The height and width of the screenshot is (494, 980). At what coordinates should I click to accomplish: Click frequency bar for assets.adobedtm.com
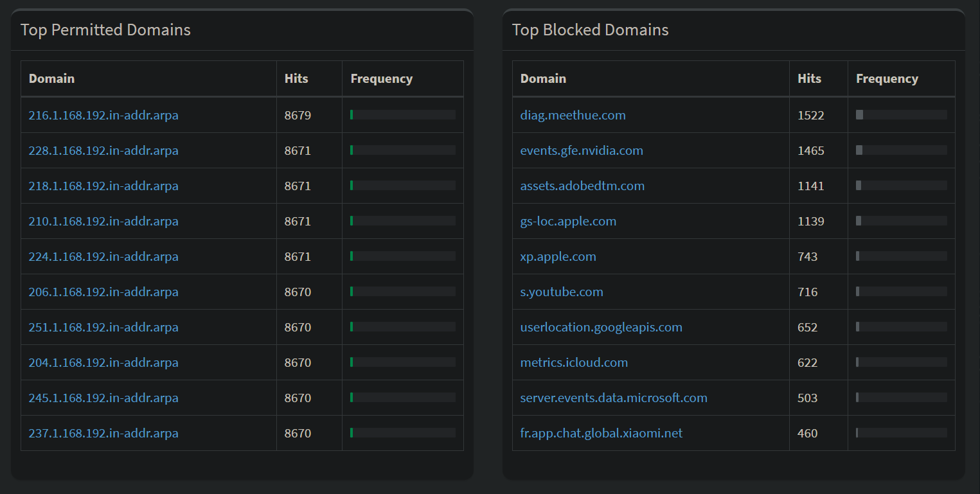click(901, 185)
